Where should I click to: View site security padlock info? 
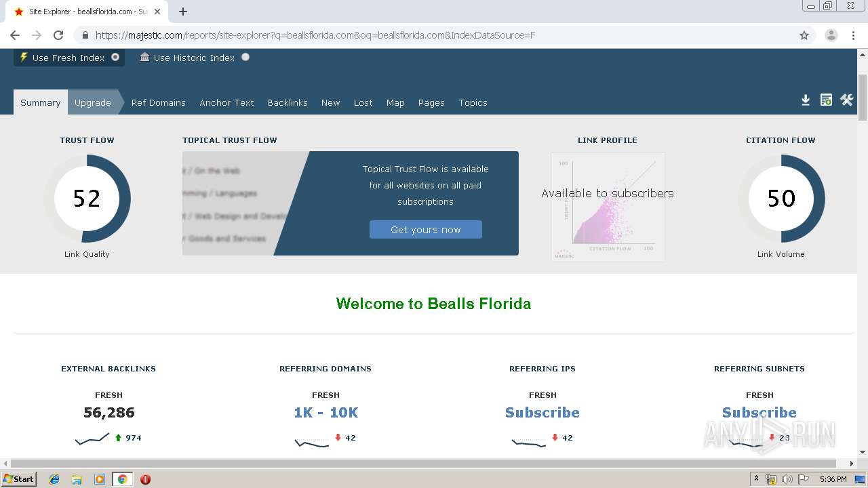click(x=85, y=35)
